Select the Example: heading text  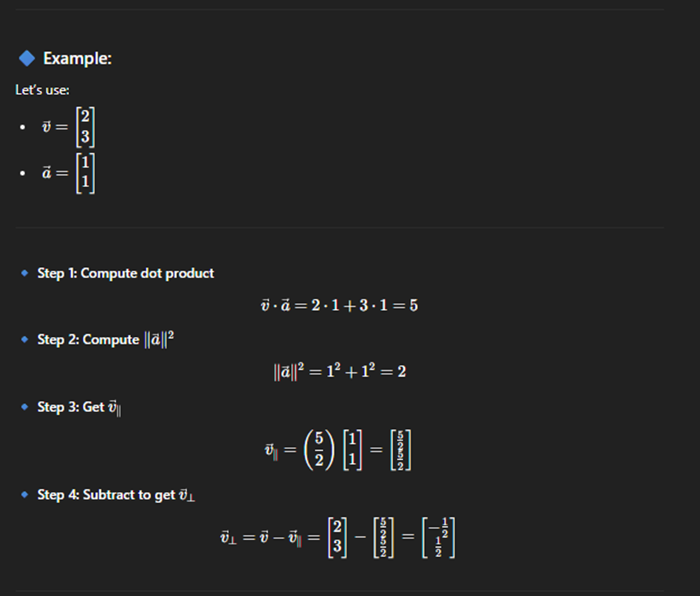[x=77, y=58]
